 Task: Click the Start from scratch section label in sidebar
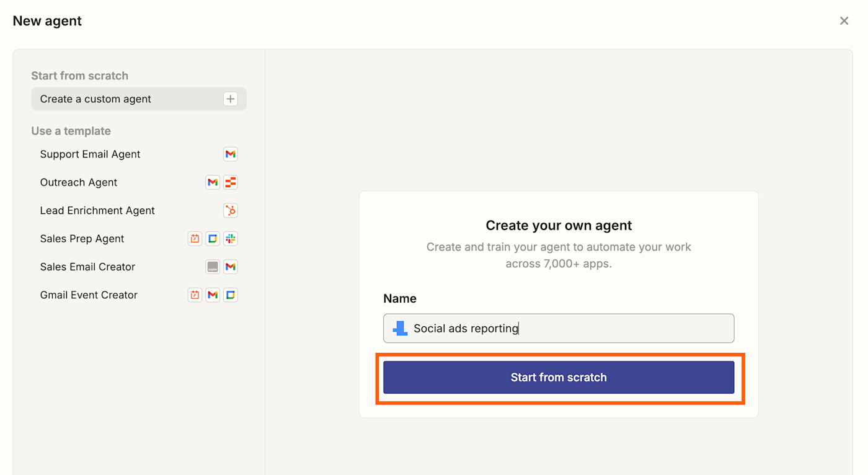point(80,76)
